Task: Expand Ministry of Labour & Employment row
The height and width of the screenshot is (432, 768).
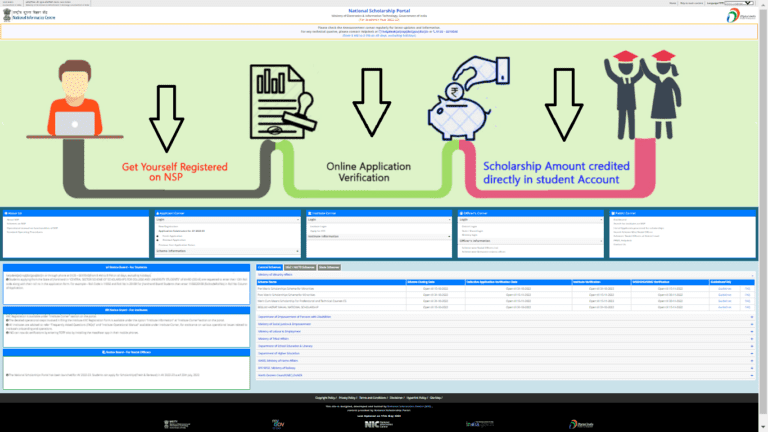Action: pos(505,332)
